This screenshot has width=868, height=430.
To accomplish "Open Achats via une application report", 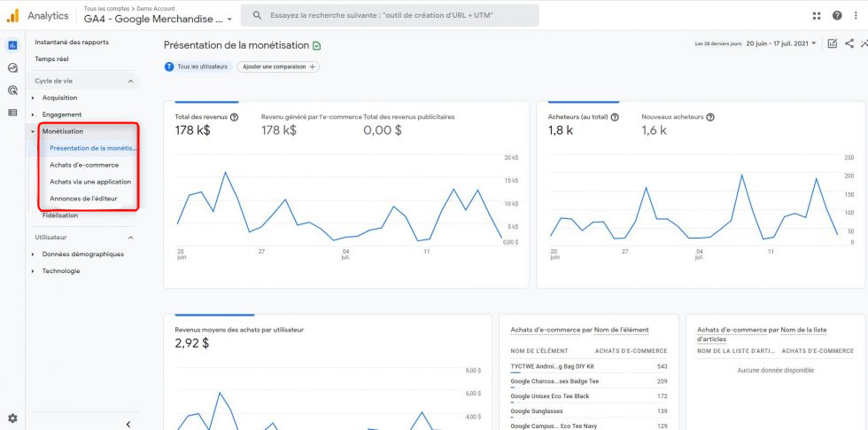I will [90, 181].
